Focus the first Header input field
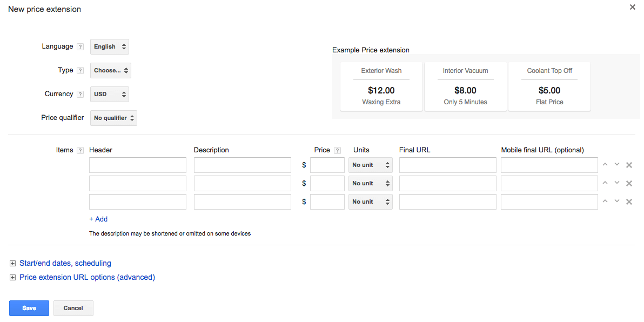 point(138,165)
